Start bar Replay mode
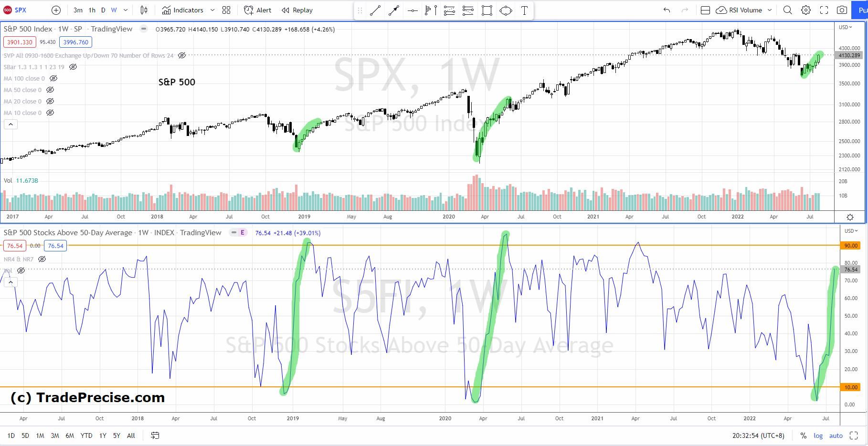This screenshot has width=868, height=446. [296, 10]
